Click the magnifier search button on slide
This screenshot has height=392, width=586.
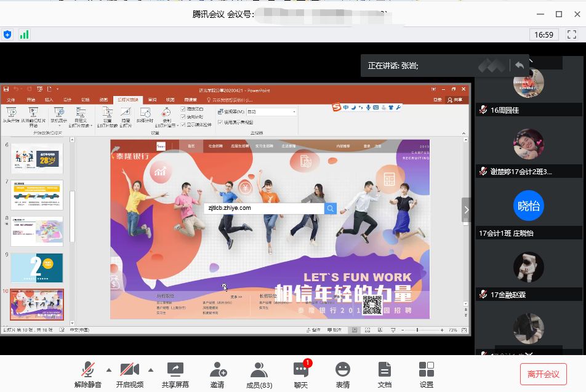pos(331,208)
